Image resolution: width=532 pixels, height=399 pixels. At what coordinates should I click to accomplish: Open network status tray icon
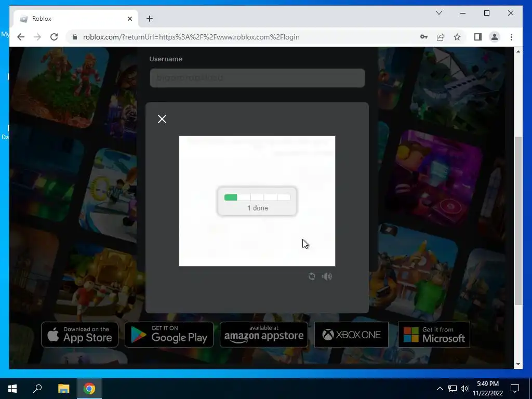point(453,389)
